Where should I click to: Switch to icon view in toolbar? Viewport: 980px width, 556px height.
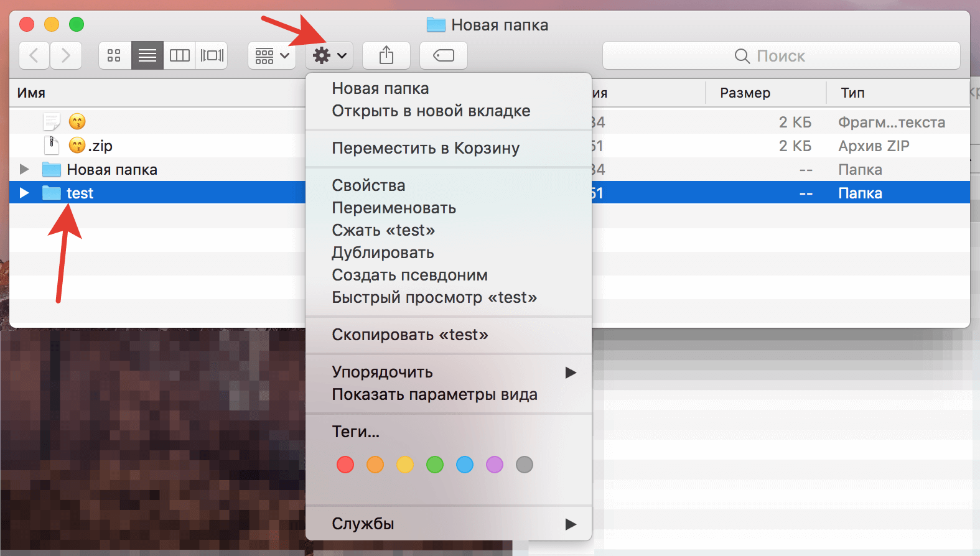[x=114, y=56]
